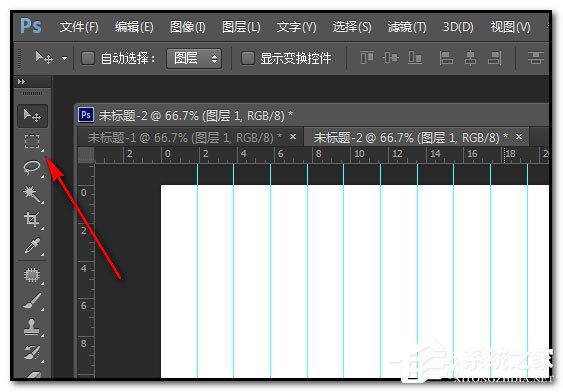The width and height of the screenshot is (563, 392).
Task: Click Align Bottom Edges icon
Action: click(415, 57)
